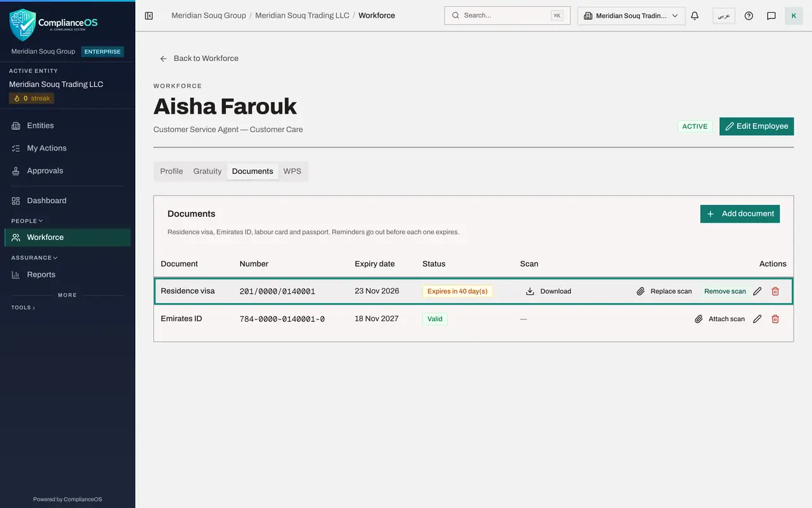Click Add document button
This screenshot has width=812, height=508.
pyautogui.click(x=740, y=214)
